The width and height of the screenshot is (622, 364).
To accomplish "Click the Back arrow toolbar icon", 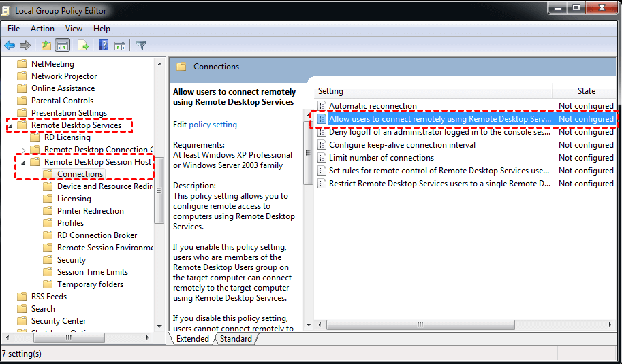I will [10, 46].
